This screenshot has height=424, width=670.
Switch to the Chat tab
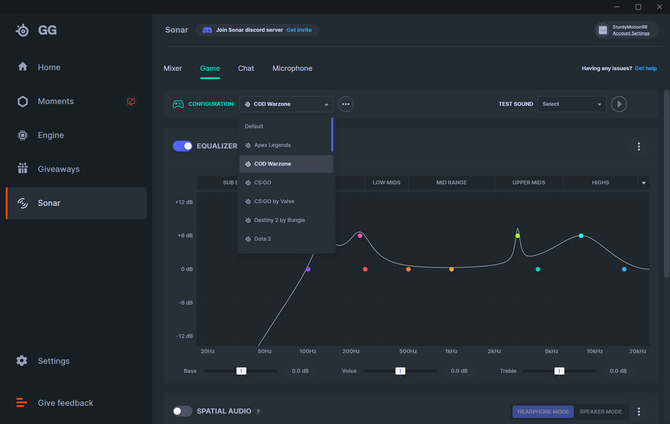coord(246,68)
